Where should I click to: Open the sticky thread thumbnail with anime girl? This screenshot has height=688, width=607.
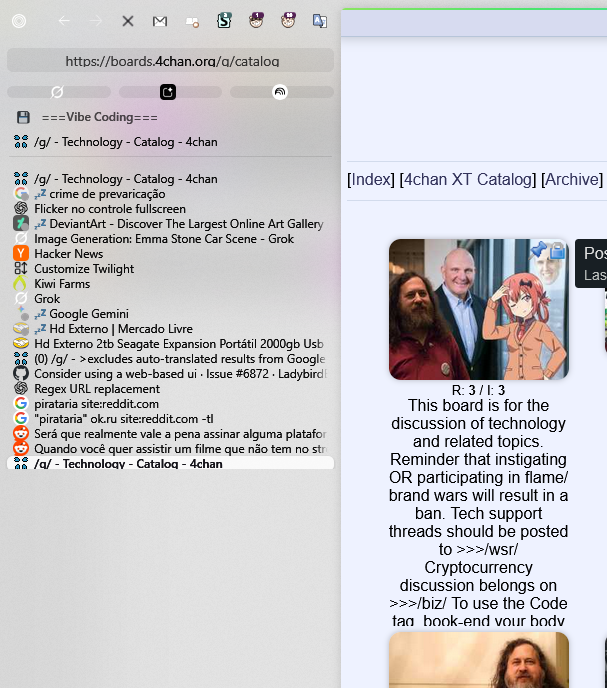[479, 309]
